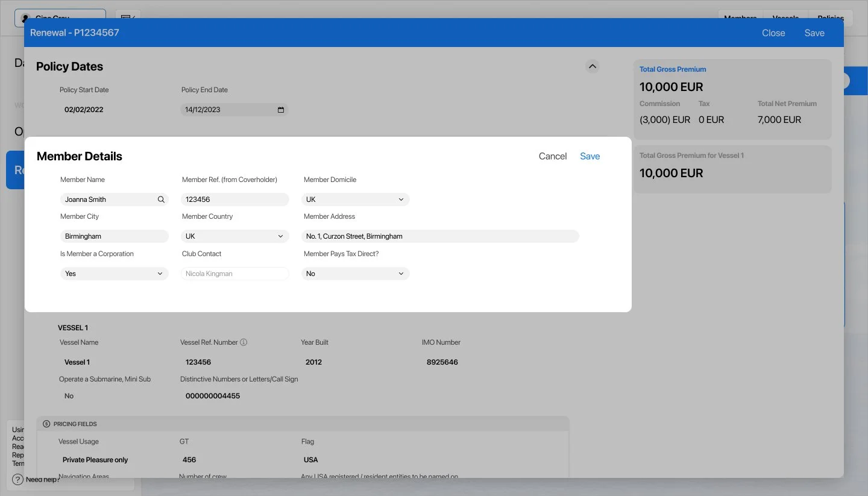Screen dimensions: 868x496
Task: Click the Policy End Date field
Action: click(x=234, y=110)
